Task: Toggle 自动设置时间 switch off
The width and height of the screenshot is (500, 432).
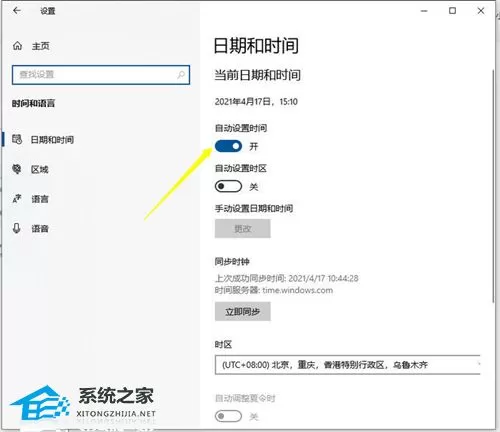Action: point(228,146)
